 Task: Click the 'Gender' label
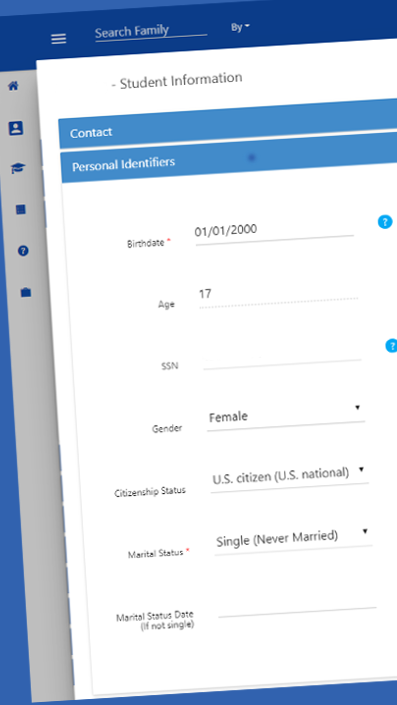pos(167,428)
